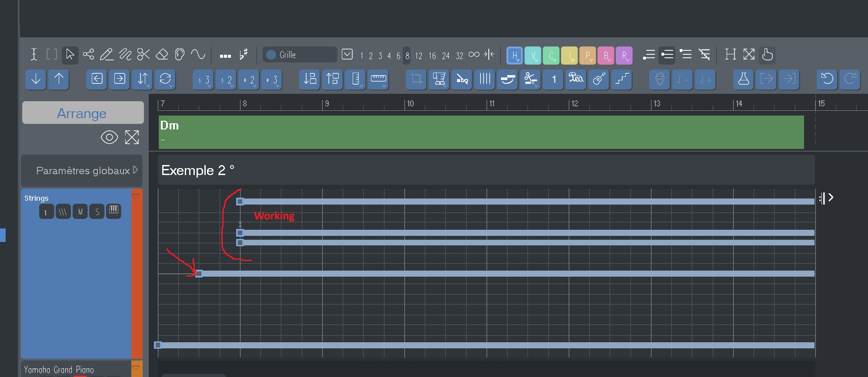Open the Strings track triangle menu
This screenshot has width=868, height=377.
pos(136,197)
